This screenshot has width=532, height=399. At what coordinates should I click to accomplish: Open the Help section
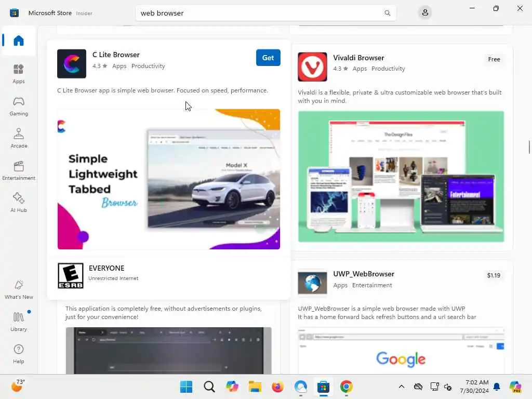[19, 354]
